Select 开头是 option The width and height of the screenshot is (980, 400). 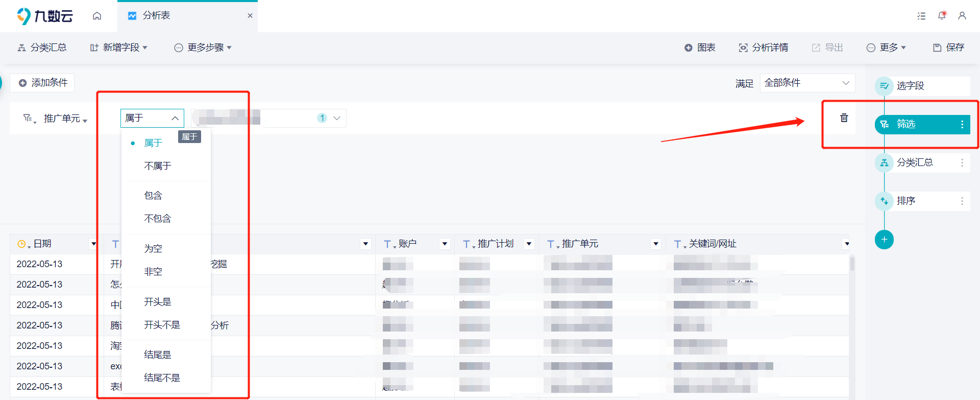point(166,301)
